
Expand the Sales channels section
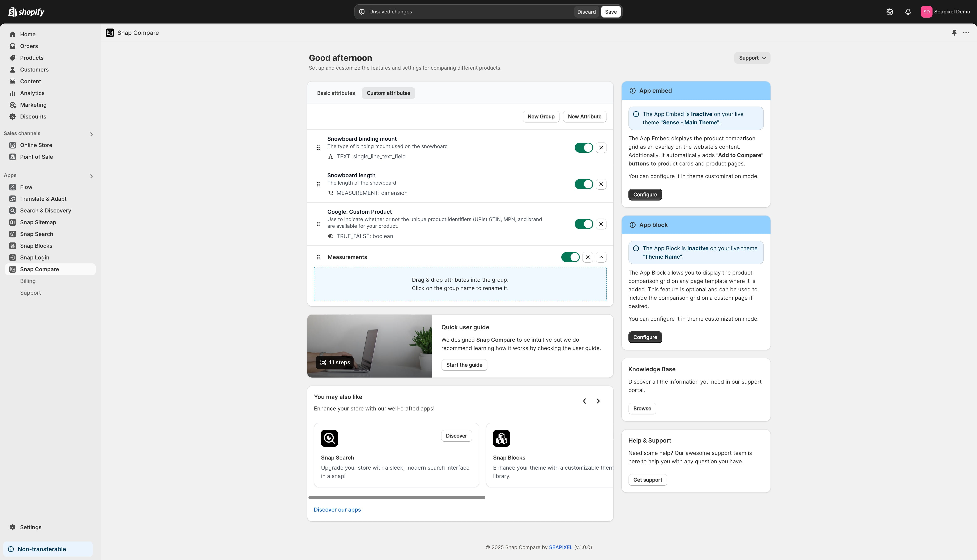point(91,134)
